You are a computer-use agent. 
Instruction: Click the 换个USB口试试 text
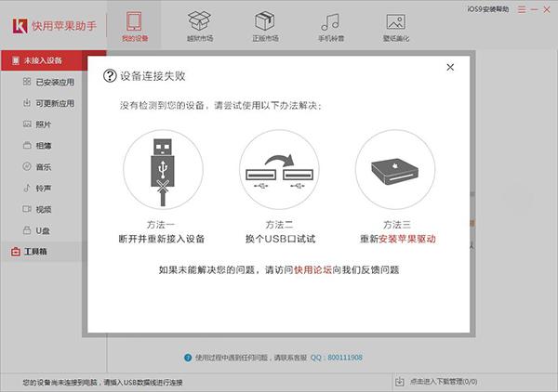[281, 239]
